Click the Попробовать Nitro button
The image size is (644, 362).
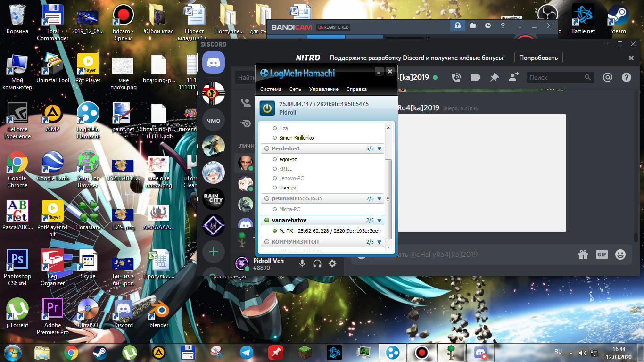point(538,58)
